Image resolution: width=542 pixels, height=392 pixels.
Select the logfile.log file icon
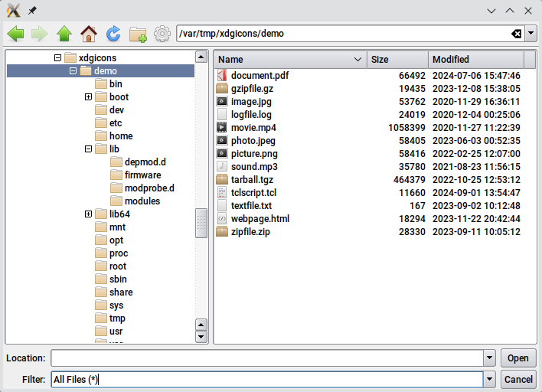click(x=222, y=114)
